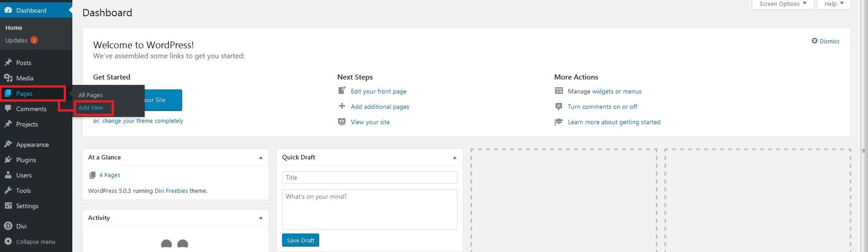Screen dimensions: 868x252
Task: Click the Comments bubble icon
Action: click(8, 108)
